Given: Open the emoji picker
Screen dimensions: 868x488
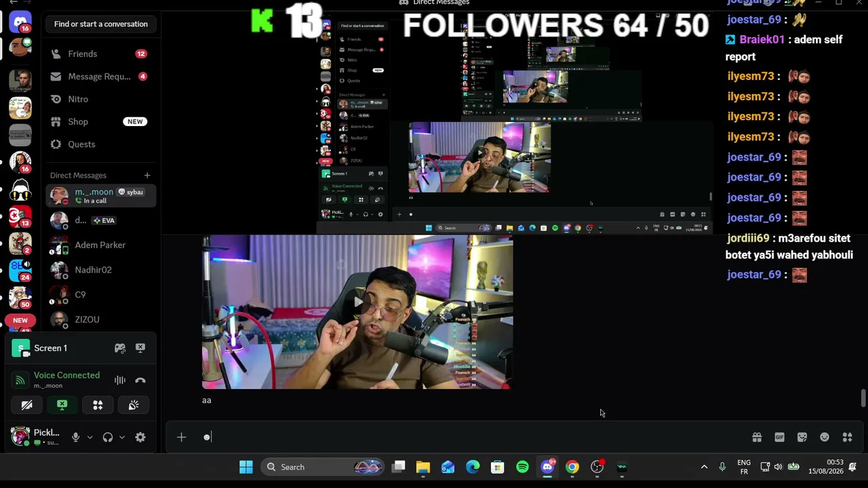Looking at the screenshot, I should (x=825, y=437).
